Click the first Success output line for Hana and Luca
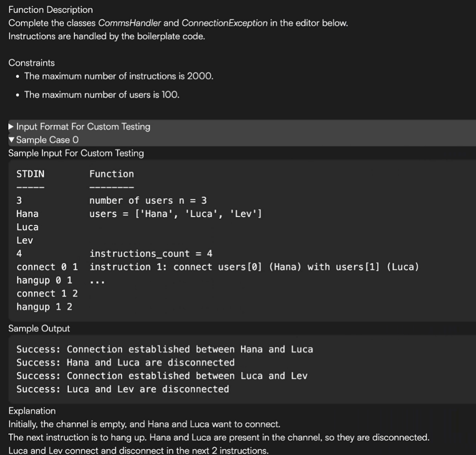The height and width of the screenshot is (455, 476). pyautogui.click(x=165, y=349)
